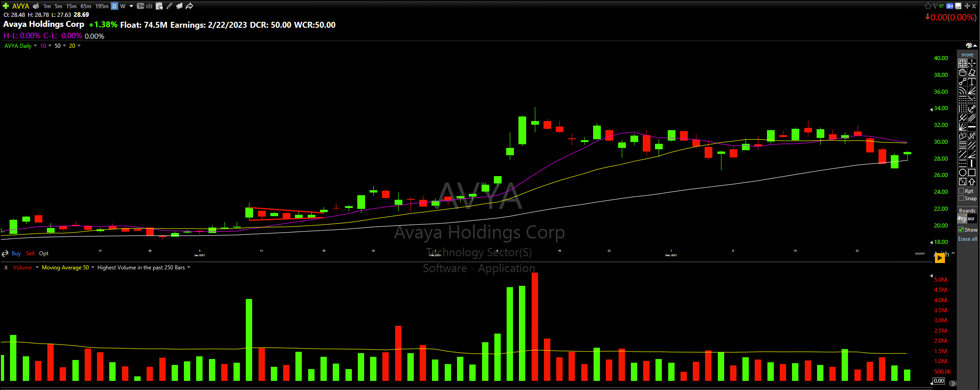The image size is (980, 390).
Task: Select the W weekly timeframe
Action: (x=123, y=6)
